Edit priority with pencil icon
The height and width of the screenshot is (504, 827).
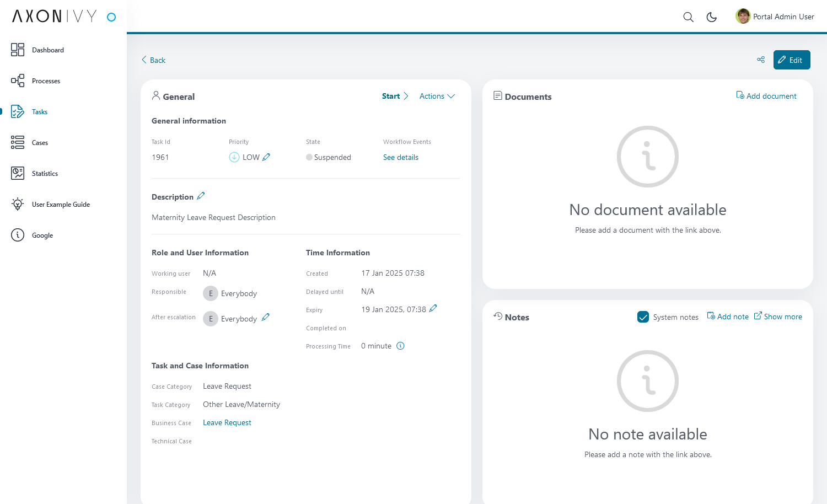pyautogui.click(x=266, y=157)
